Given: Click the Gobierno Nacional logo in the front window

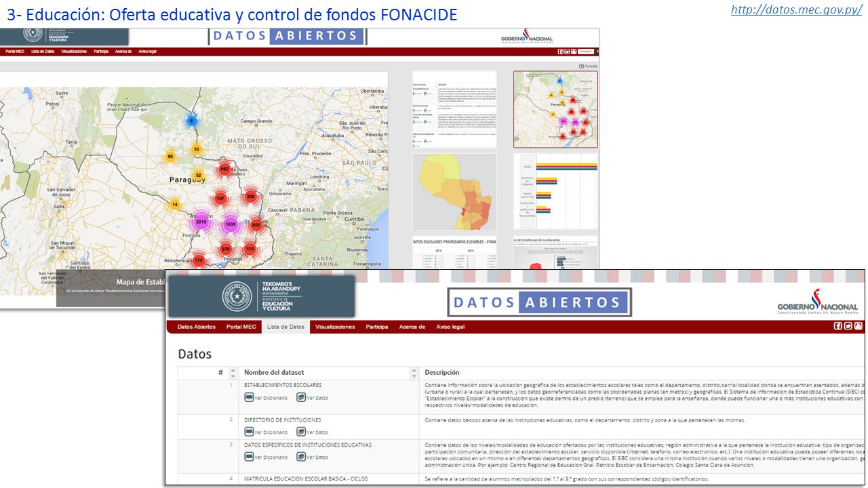Looking at the screenshot, I should (818, 302).
